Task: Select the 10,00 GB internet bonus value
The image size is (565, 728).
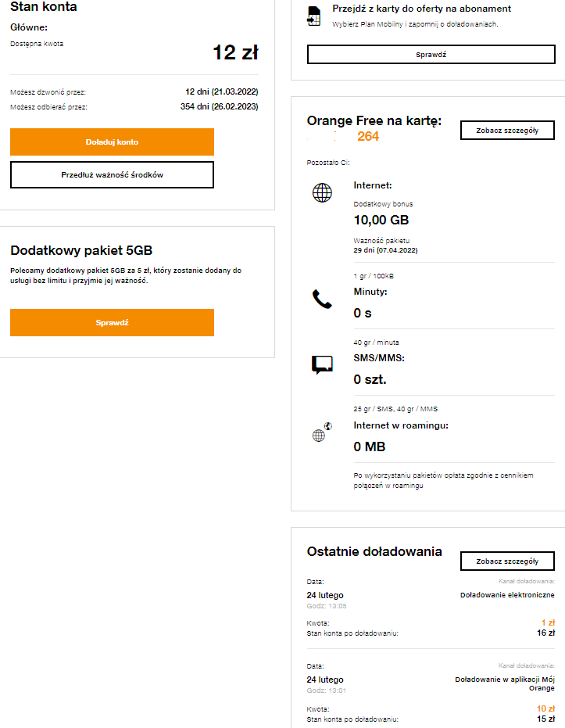Action: tap(381, 220)
